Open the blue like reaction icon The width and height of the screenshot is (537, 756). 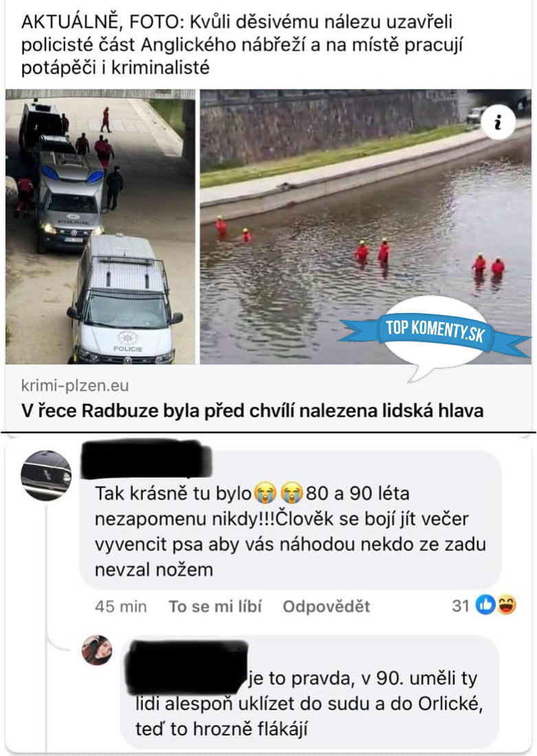tap(485, 605)
